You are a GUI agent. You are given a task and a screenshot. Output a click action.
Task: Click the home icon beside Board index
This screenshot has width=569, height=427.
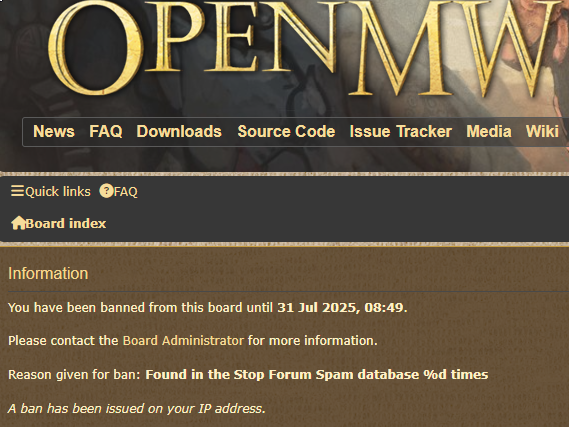pos(18,223)
